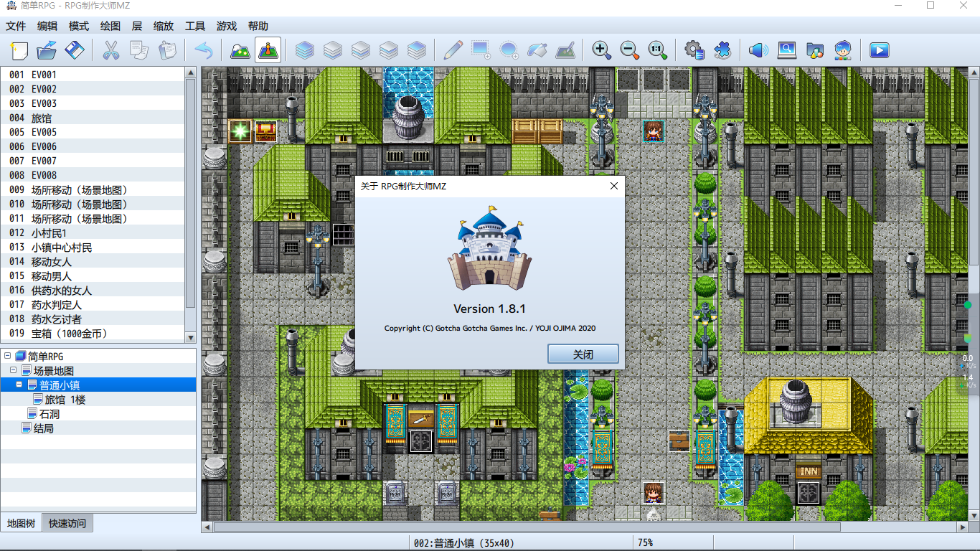The width and height of the screenshot is (980, 551).
Task: Click the Open Project folder icon
Action: pos(47,50)
